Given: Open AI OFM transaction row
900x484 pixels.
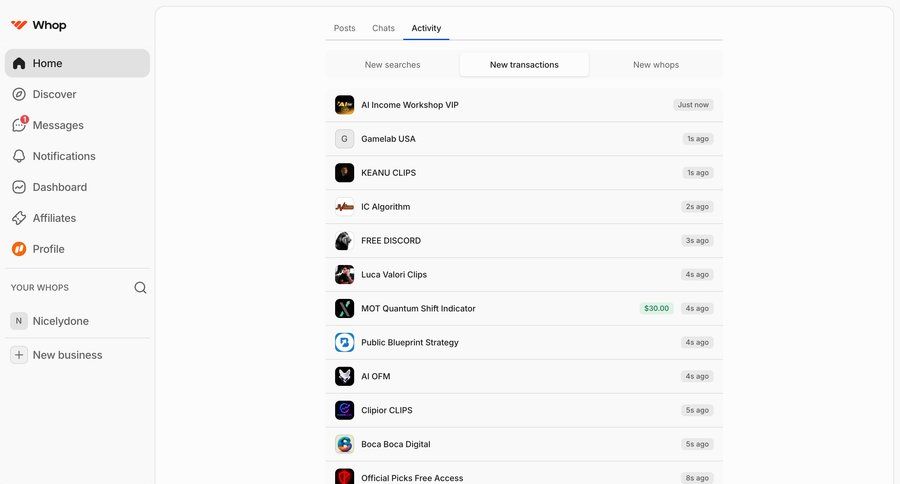Looking at the screenshot, I should point(524,376).
